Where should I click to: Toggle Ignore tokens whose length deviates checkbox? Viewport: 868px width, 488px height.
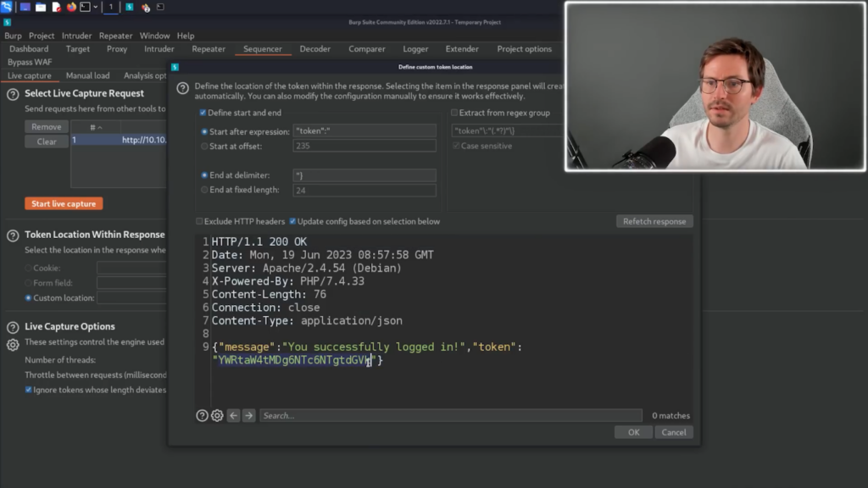coord(28,390)
